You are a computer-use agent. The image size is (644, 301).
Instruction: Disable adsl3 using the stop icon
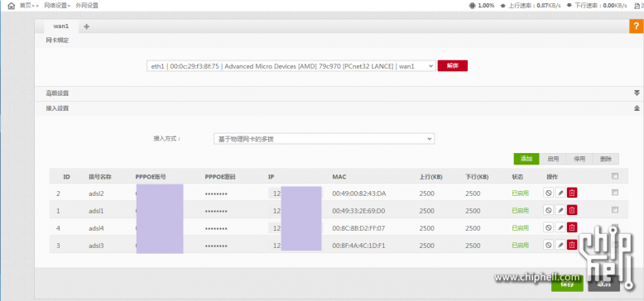pos(548,245)
